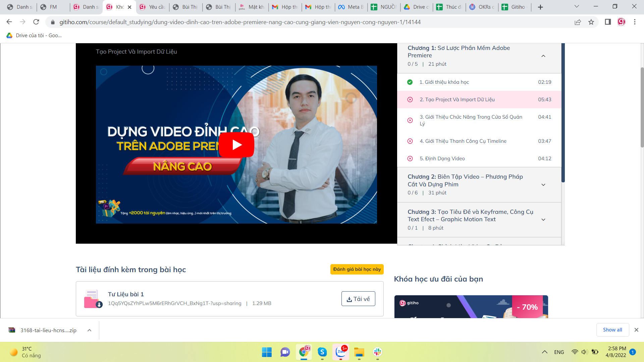Viewport: 644px width, 362px height.
Task: Click the Tư Liệu bài 1 file icon
Action: click(x=93, y=299)
